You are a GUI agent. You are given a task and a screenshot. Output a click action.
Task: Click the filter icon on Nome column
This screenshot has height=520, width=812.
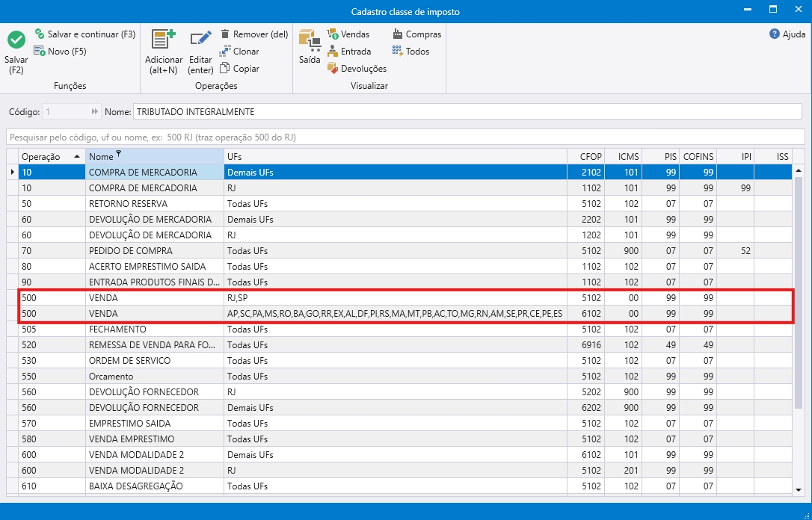119,153
